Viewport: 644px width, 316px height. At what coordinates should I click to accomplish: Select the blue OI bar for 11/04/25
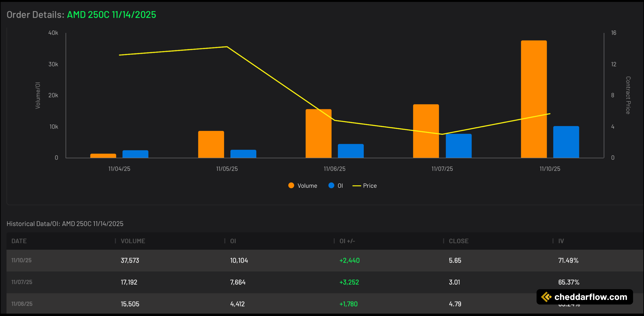pos(135,154)
